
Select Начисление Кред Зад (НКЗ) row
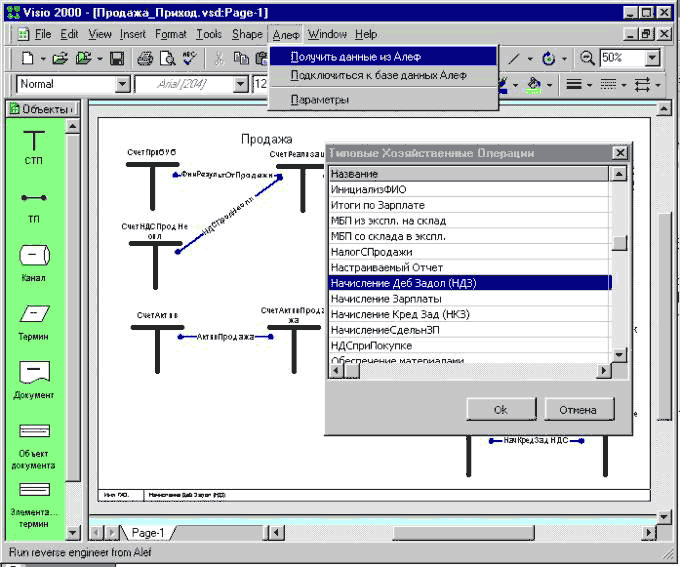469,314
